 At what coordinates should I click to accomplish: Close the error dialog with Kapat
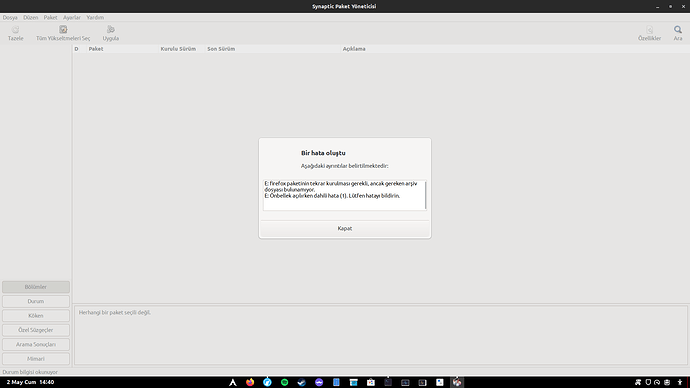(x=345, y=228)
